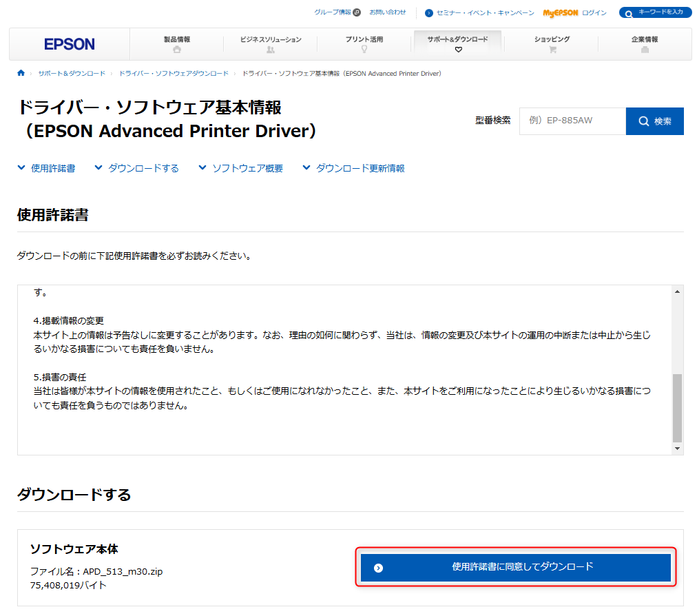Open ビジネスソリューション navigation menu
This screenshot has height=616, width=697.
[x=271, y=44]
